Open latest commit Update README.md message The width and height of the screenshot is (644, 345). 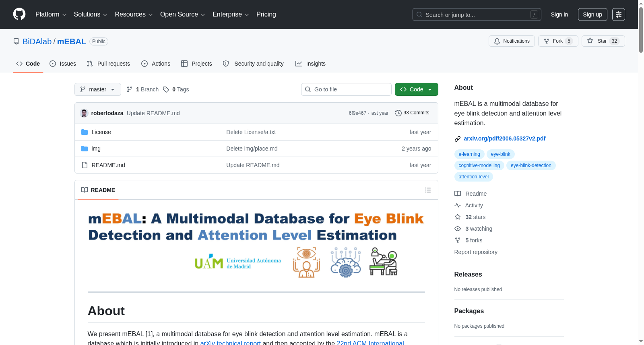153,113
